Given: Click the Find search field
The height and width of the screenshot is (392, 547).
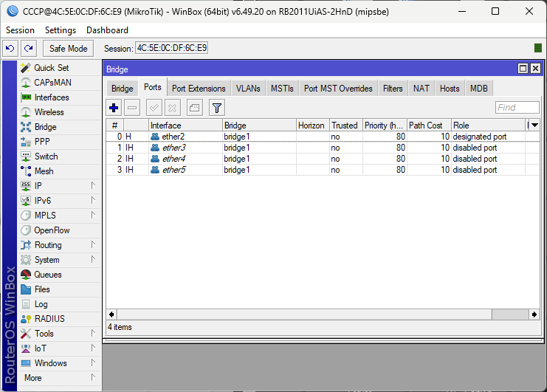Looking at the screenshot, I should [x=517, y=108].
